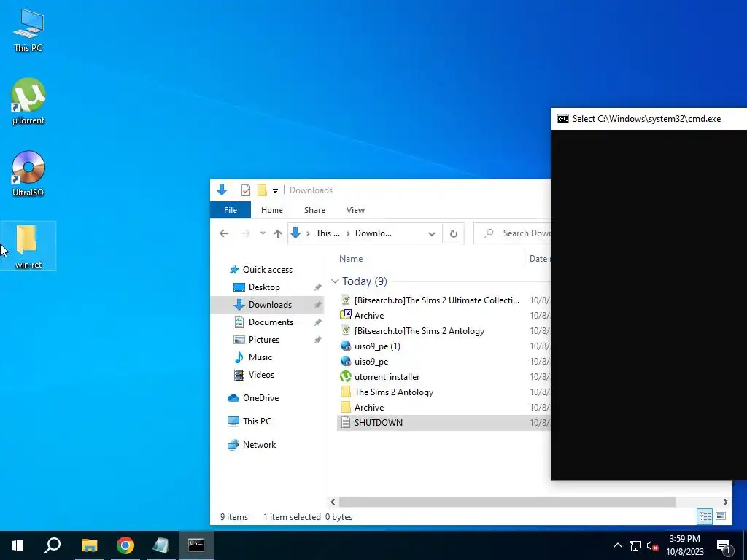Open the This PC desktop icon

[28, 29]
